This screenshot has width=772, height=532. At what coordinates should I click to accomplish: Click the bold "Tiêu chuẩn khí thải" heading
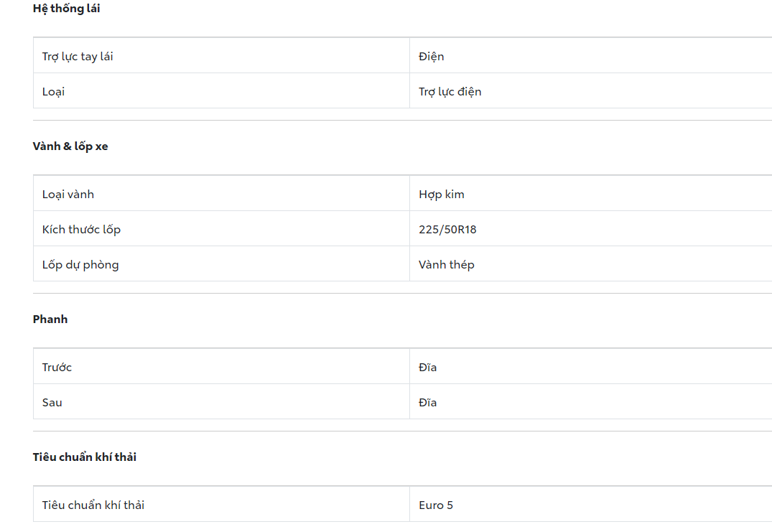click(85, 457)
